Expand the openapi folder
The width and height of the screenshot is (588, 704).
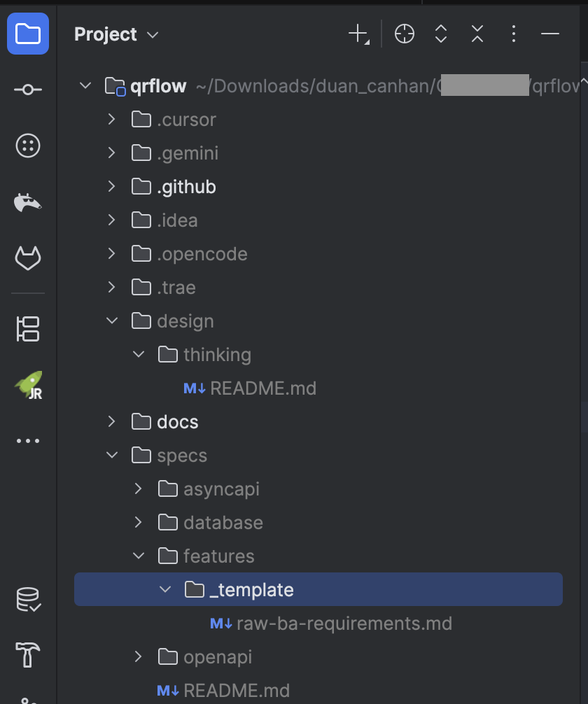tap(138, 657)
